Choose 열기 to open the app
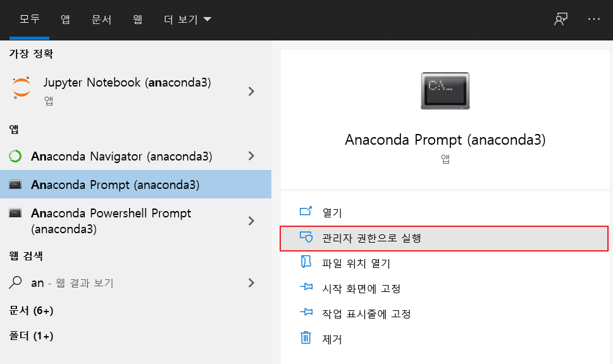Viewport: 613px width, 364px height. [332, 212]
